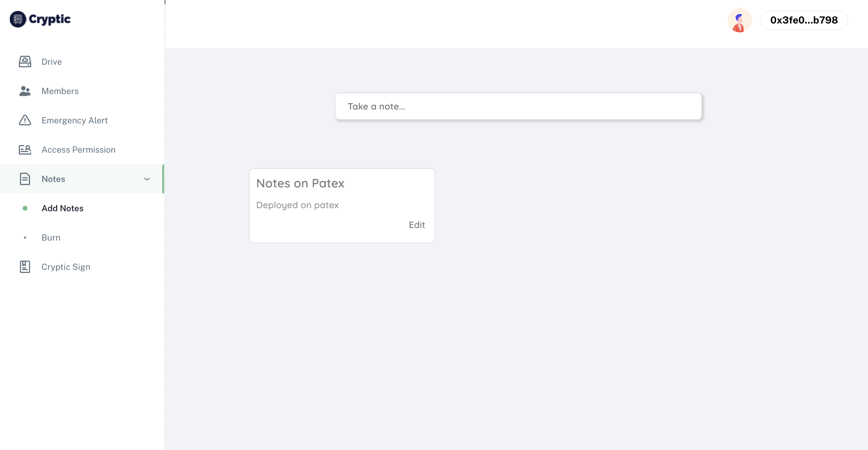Open the Burn submenu item
The image size is (868, 450).
tap(51, 238)
